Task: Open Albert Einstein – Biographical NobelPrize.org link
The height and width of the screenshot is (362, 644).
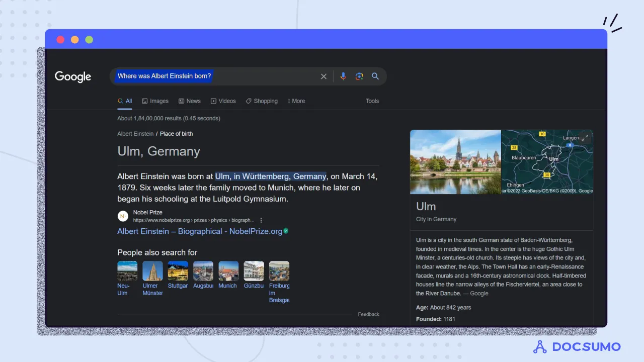Action: [x=200, y=231]
